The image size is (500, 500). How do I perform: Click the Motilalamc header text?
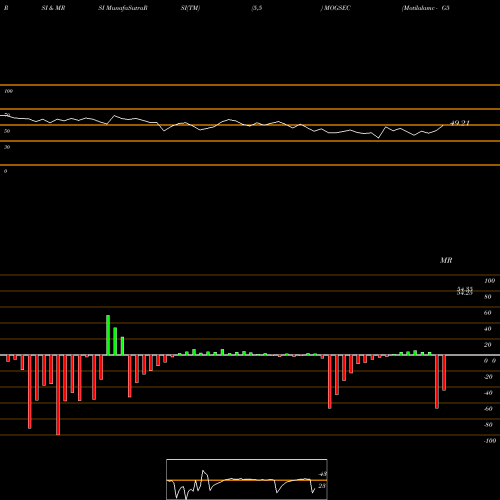click(419, 8)
